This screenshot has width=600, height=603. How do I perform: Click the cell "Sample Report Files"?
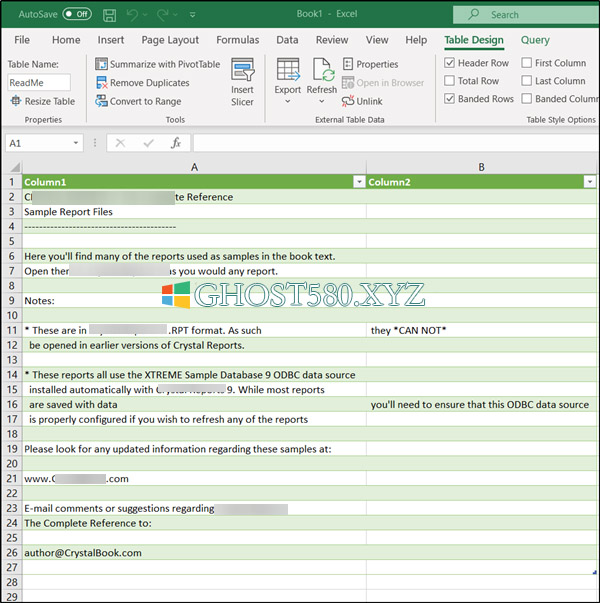[194, 212]
